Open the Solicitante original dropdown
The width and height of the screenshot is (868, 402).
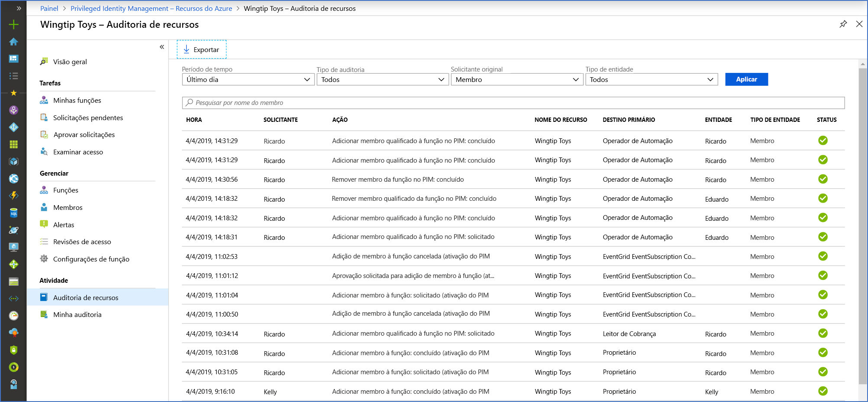(x=517, y=79)
